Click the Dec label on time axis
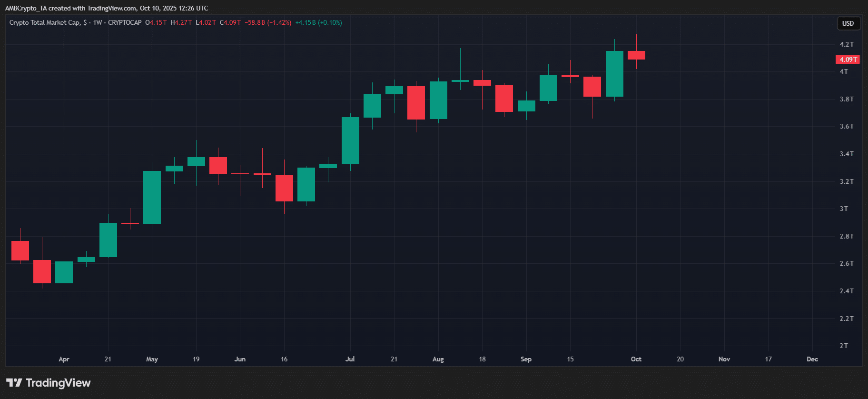 pos(812,359)
